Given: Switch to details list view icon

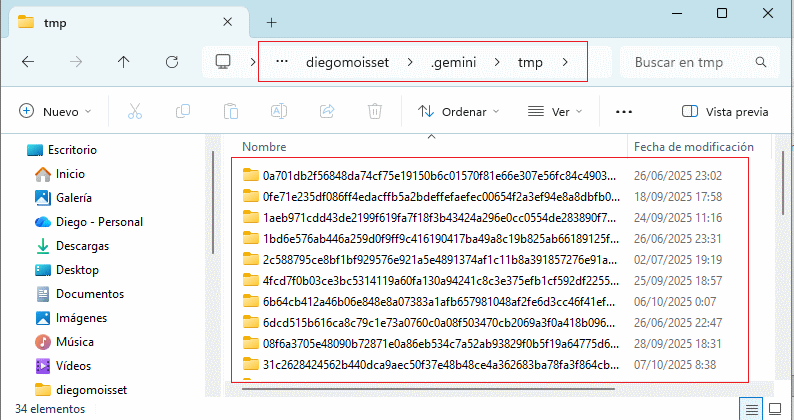Looking at the screenshot, I should 751,408.
